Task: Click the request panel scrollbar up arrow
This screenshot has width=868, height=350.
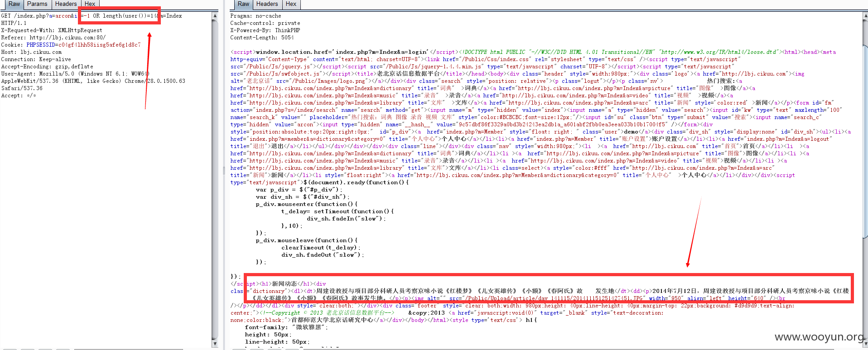Action: (x=215, y=16)
